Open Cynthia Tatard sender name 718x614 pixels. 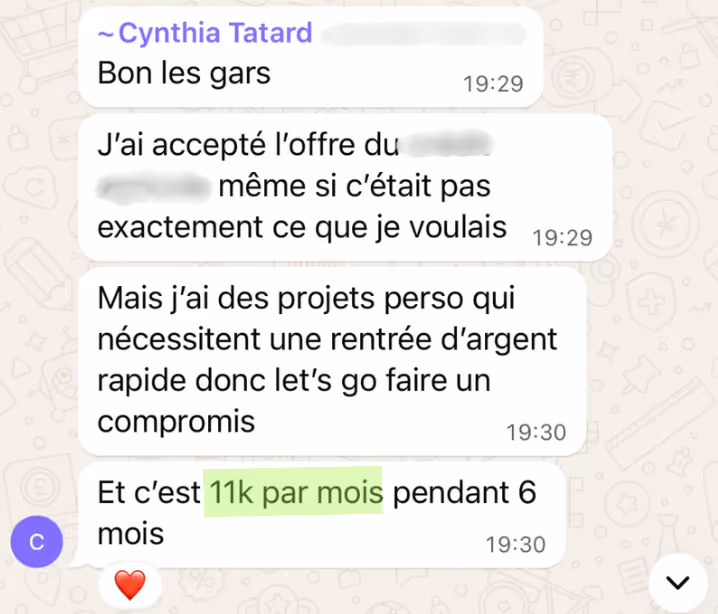(215, 33)
